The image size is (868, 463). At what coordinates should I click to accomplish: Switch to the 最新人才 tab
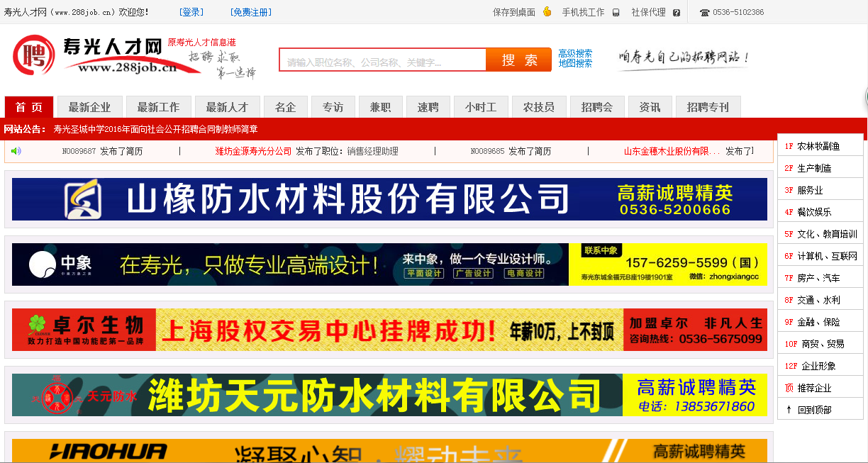pos(228,107)
